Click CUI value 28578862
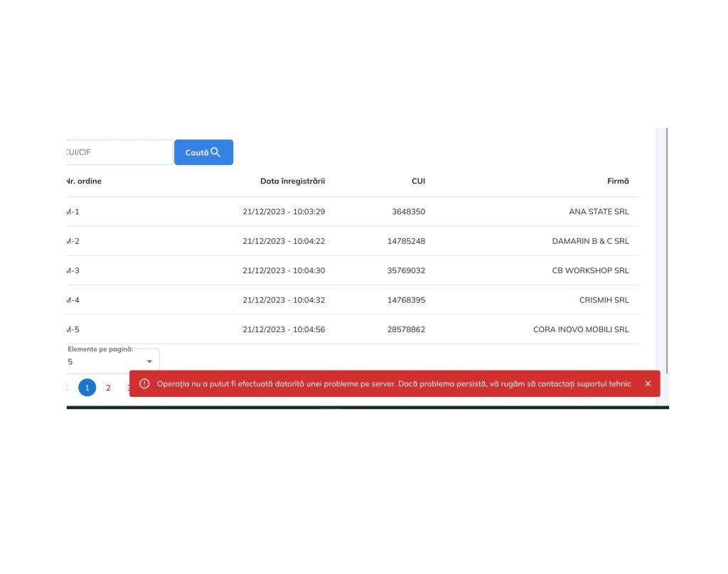 tap(406, 330)
